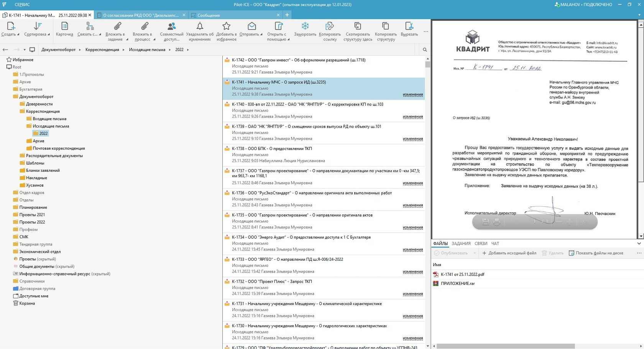Open Проекты 2022 folder

[x=32, y=222]
